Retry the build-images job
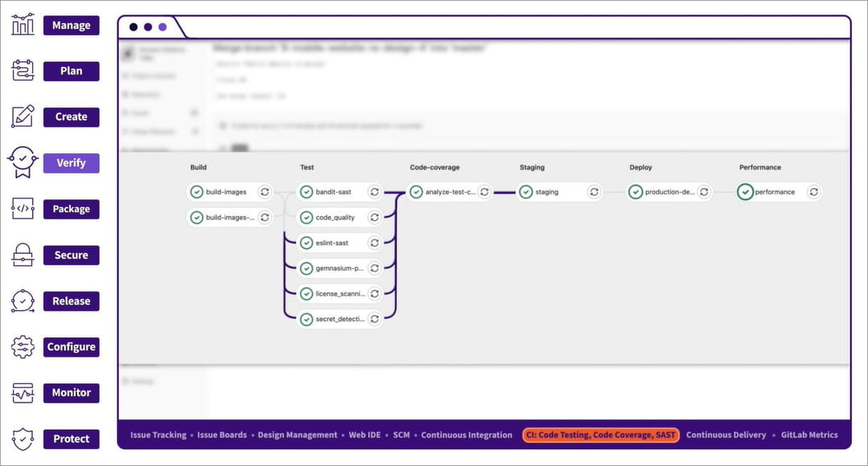Viewport: 868px width, 466px height. point(264,192)
